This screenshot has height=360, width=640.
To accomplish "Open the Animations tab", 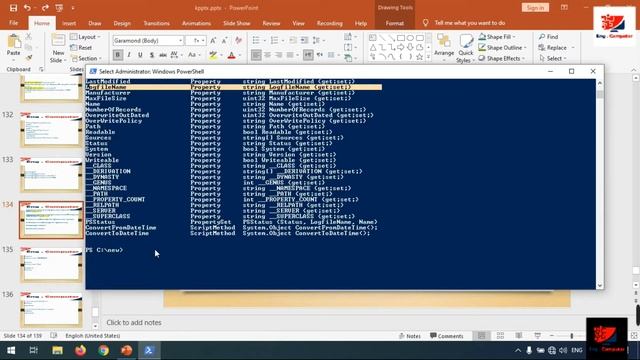I will [196, 23].
